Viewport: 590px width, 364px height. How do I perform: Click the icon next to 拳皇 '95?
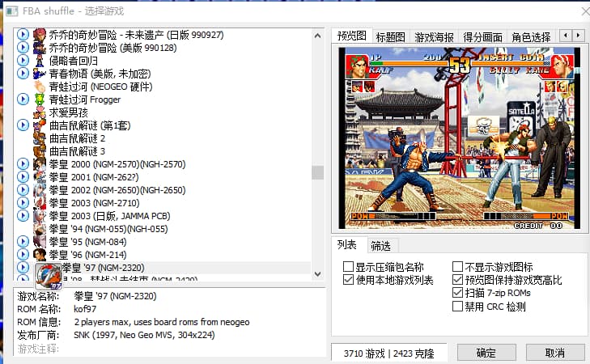tap(39, 242)
